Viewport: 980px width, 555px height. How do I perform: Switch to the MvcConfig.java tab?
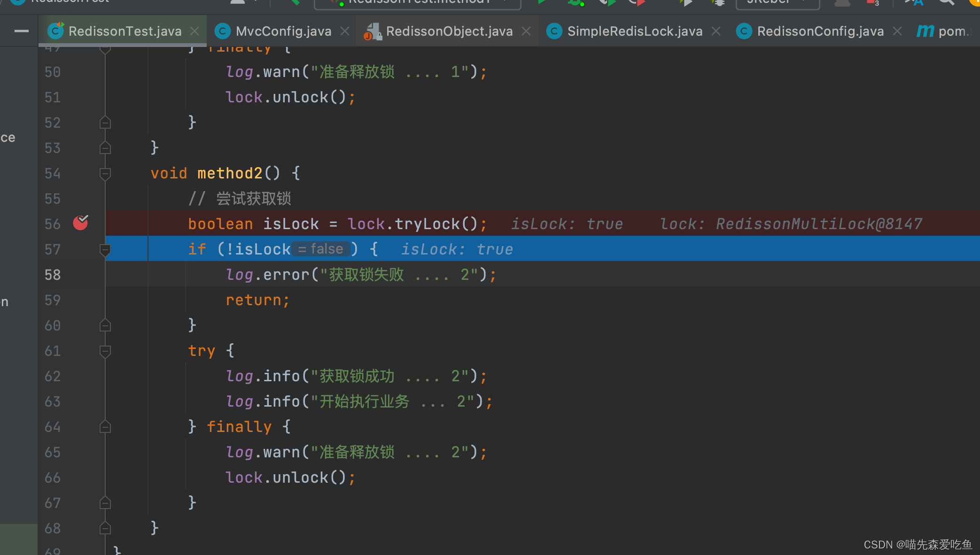pyautogui.click(x=283, y=31)
